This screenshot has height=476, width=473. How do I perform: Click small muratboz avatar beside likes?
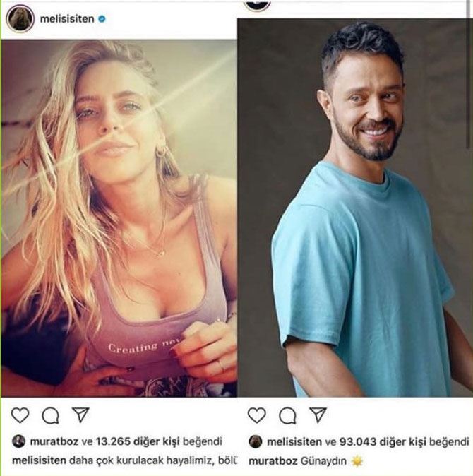point(18,441)
